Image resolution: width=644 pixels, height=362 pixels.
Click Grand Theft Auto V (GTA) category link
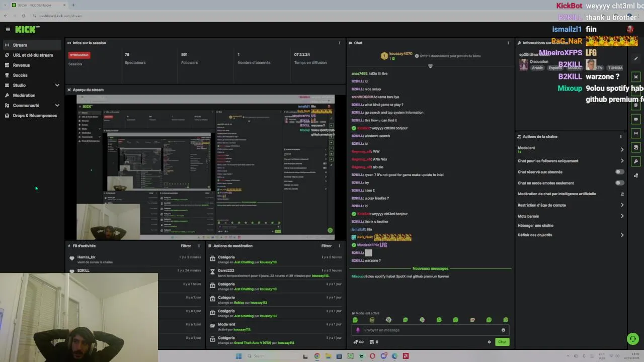tap(253, 343)
